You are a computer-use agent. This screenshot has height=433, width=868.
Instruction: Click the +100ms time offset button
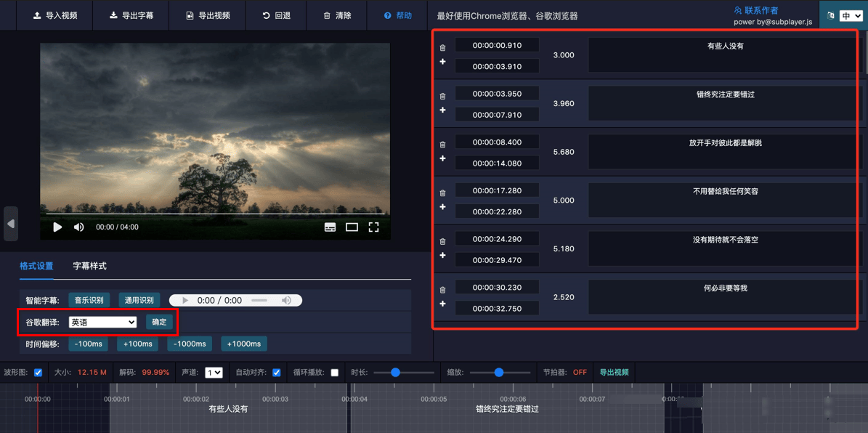(137, 344)
